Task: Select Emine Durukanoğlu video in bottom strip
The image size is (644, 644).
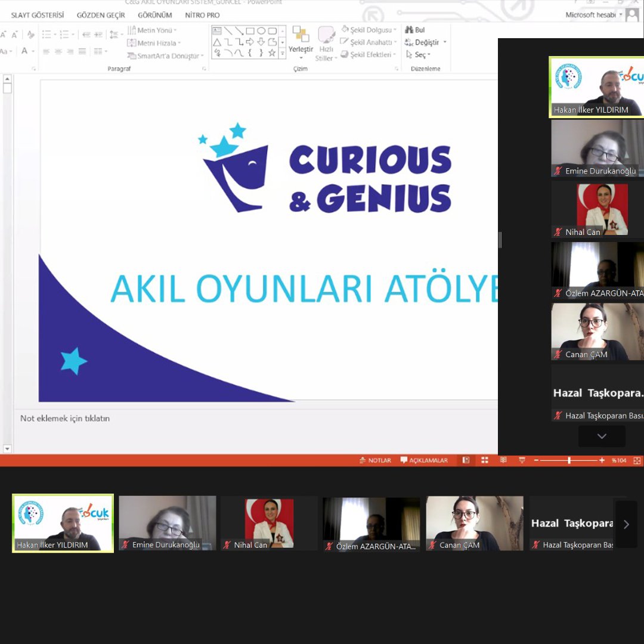Action: (x=168, y=523)
